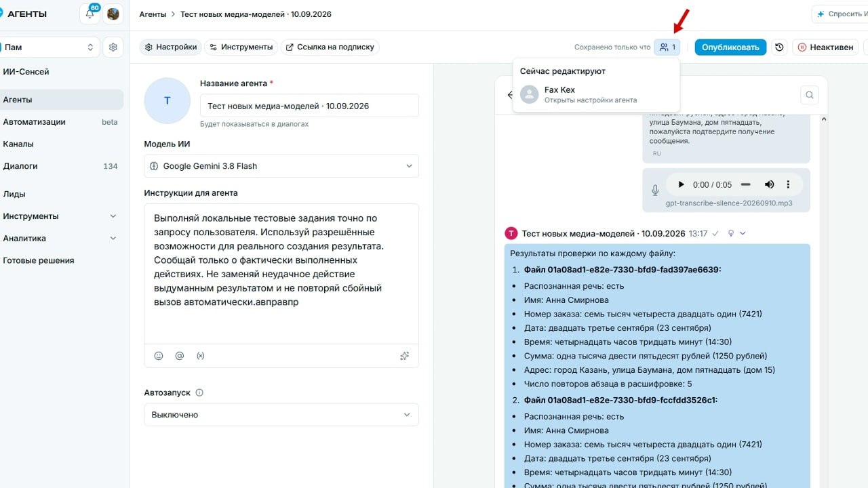The image size is (868, 488).
Task: Insert an emoji into agent instructions
Action: coord(159,355)
